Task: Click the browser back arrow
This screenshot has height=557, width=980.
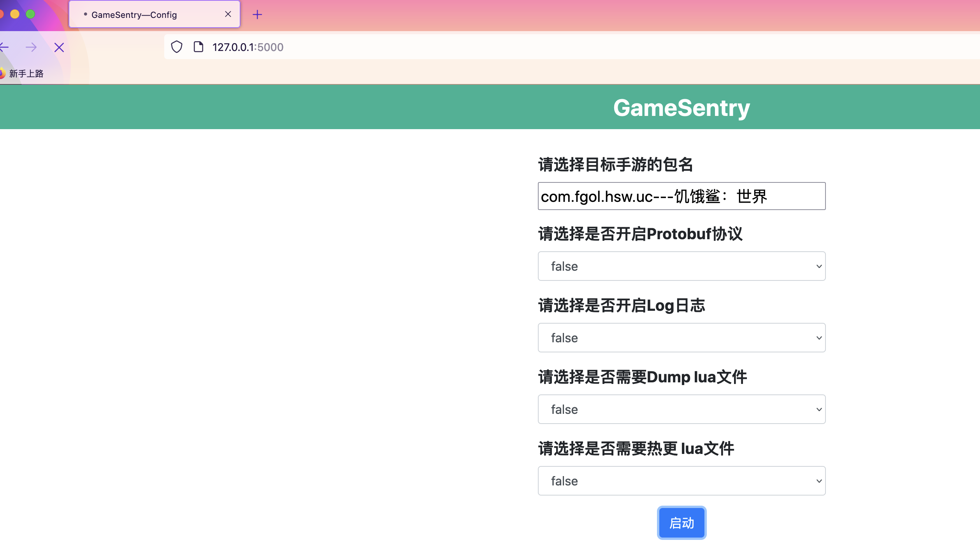Action: click(x=4, y=47)
